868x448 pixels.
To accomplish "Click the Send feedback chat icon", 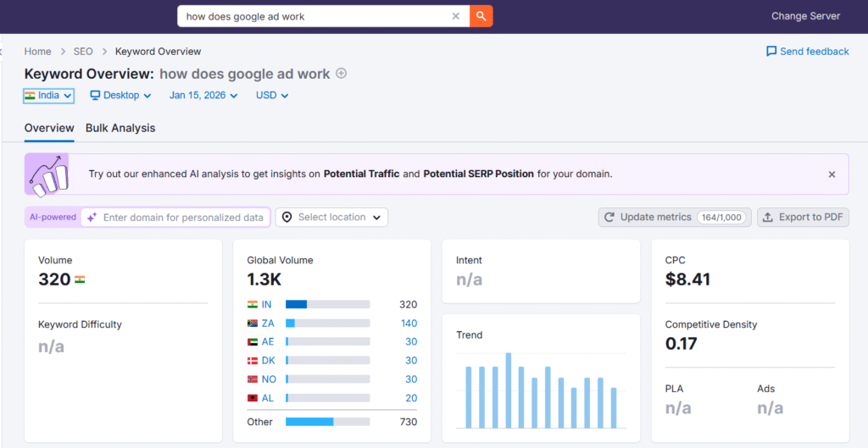I will (771, 52).
